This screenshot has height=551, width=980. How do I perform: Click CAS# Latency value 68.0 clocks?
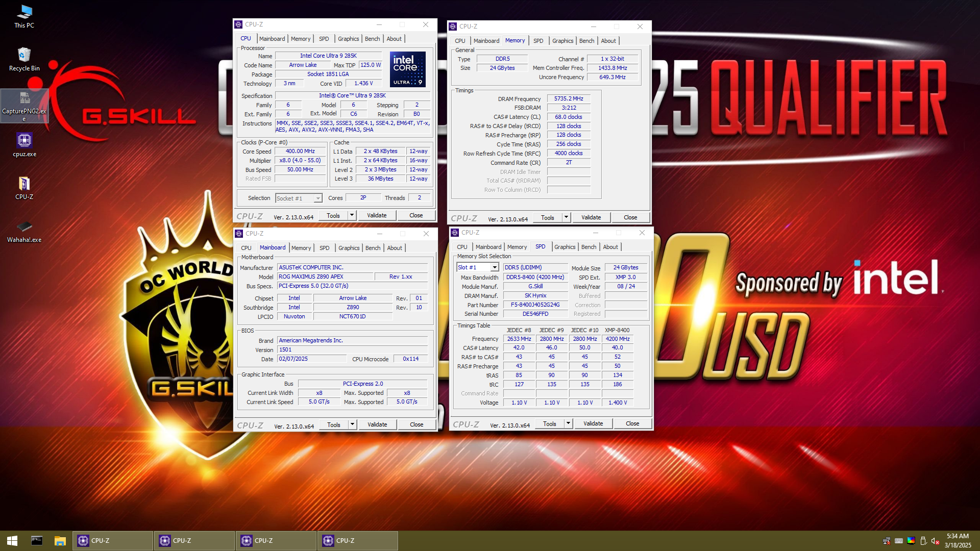click(x=569, y=117)
